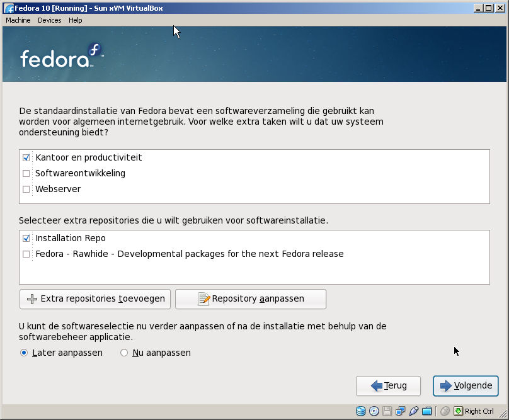This screenshot has width=509, height=420.
Task: Select the Kantoor en productiviteit row text
Action: tap(89, 157)
